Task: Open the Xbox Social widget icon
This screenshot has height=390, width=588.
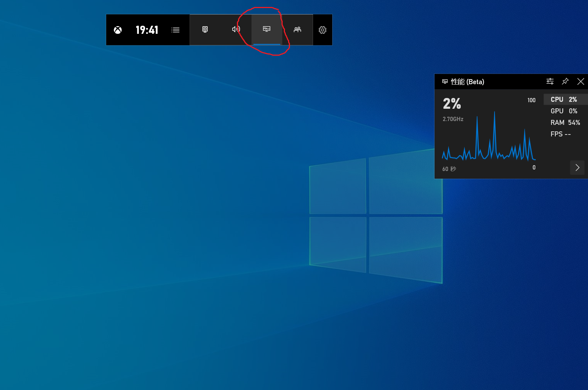Action: click(297, 30)
